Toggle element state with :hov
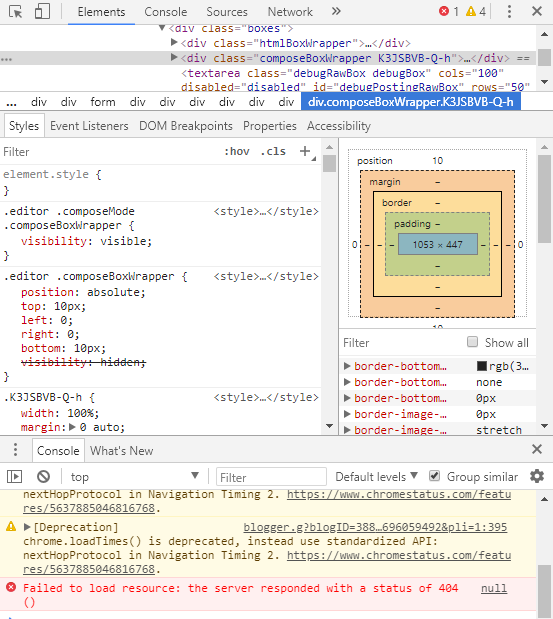The height and width of the screenshot is (619, 553). 237,152
